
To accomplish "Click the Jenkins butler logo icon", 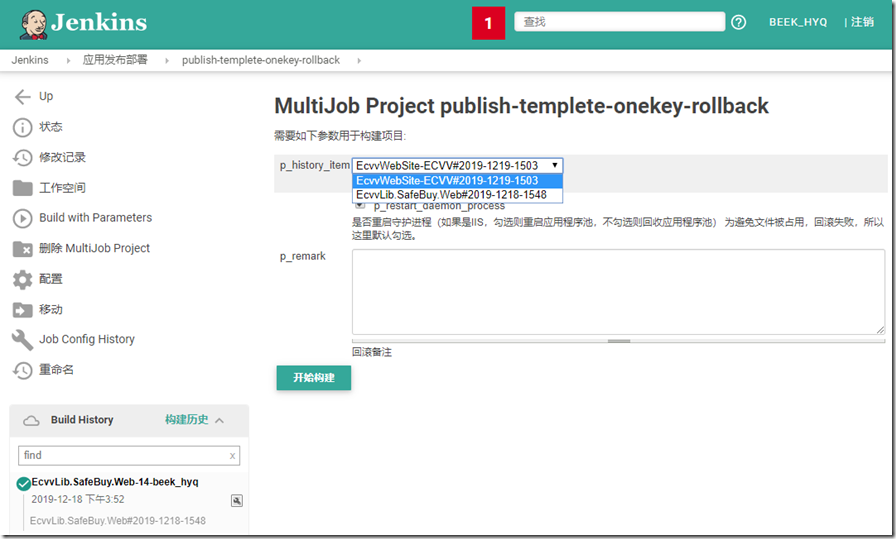I will (x=33, y=25).
